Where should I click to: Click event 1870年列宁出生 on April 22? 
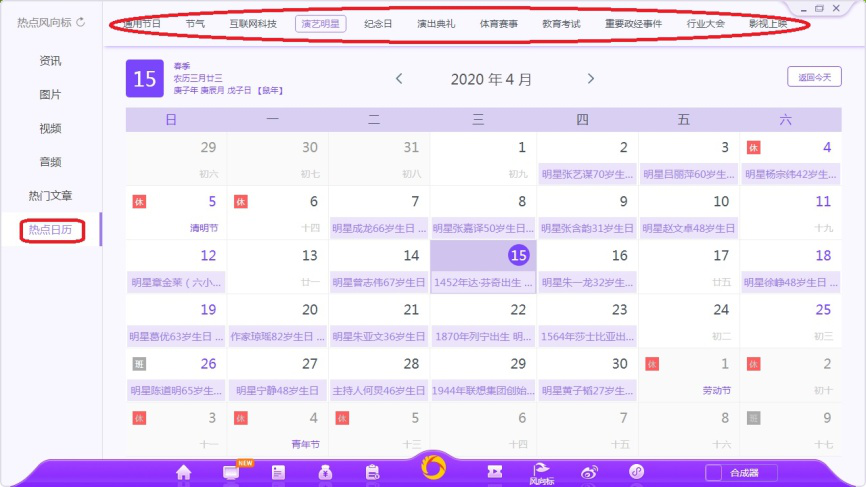483,337
